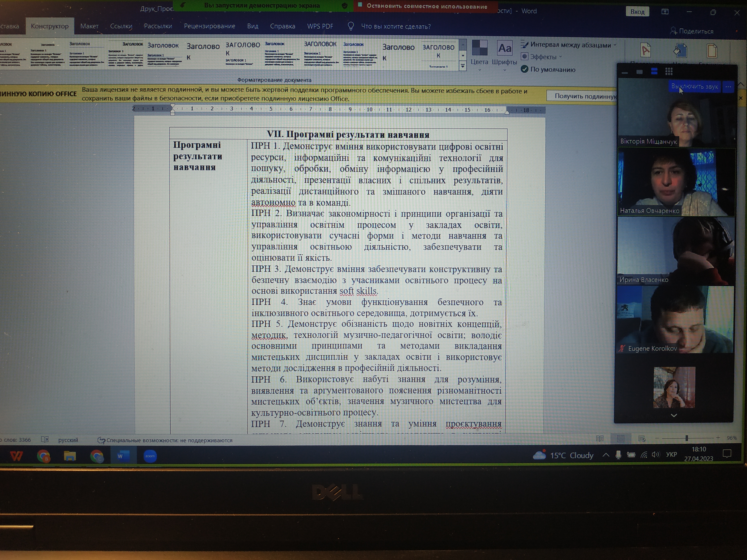Image resolution: width=747 pixels, height=560 pixels.
Task: Select Web Layout view icon
Action: coord(642,438)
